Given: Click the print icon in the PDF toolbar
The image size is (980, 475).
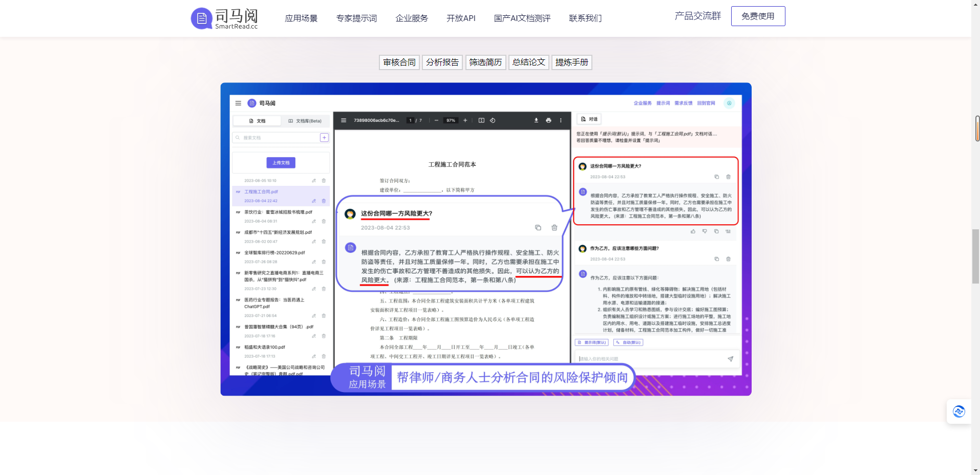Looking at the screenshot, I should 548,120.
